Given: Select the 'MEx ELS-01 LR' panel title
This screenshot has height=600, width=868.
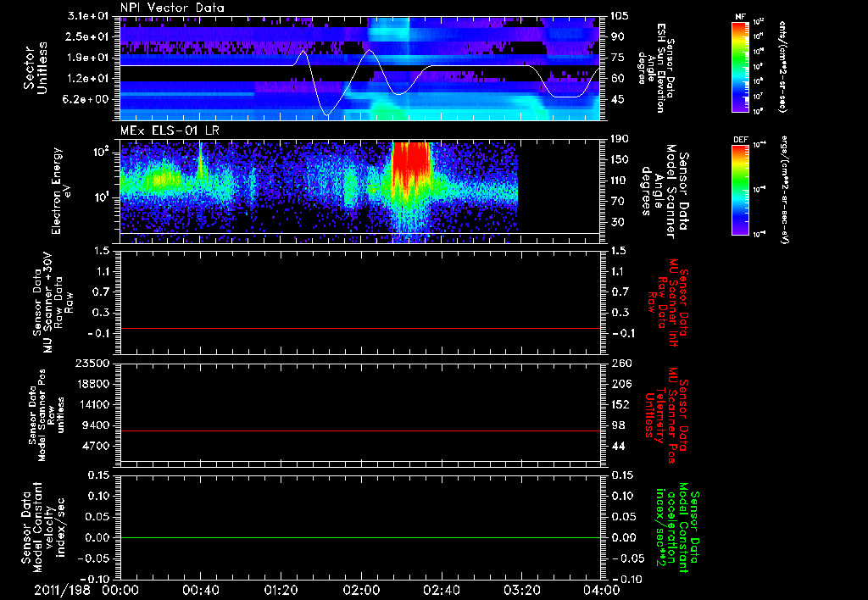Looking at the screenshot, I should (170, 131).
